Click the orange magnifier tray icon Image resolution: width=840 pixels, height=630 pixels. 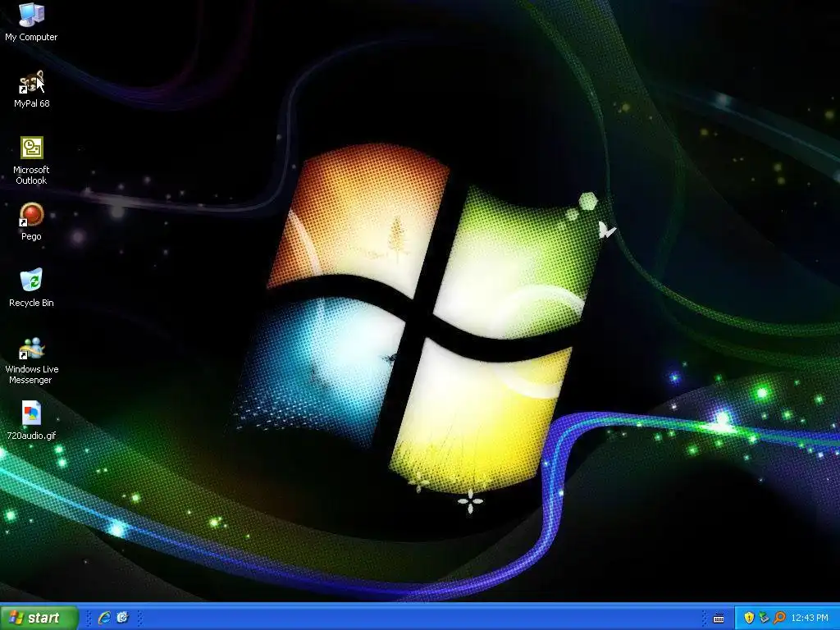(779, 618)
